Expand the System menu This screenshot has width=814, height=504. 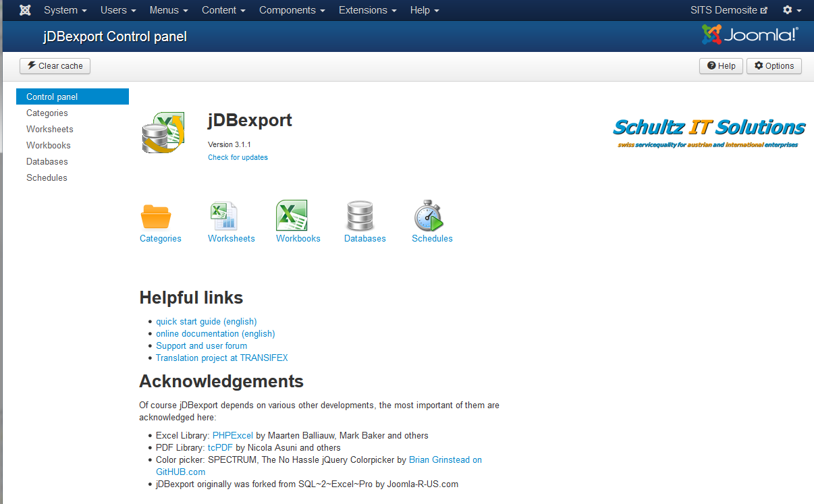(65, 10)
